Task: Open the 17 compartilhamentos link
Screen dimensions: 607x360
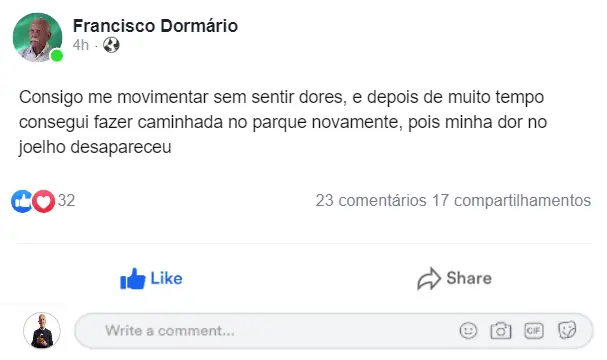Action: [511, 201]
